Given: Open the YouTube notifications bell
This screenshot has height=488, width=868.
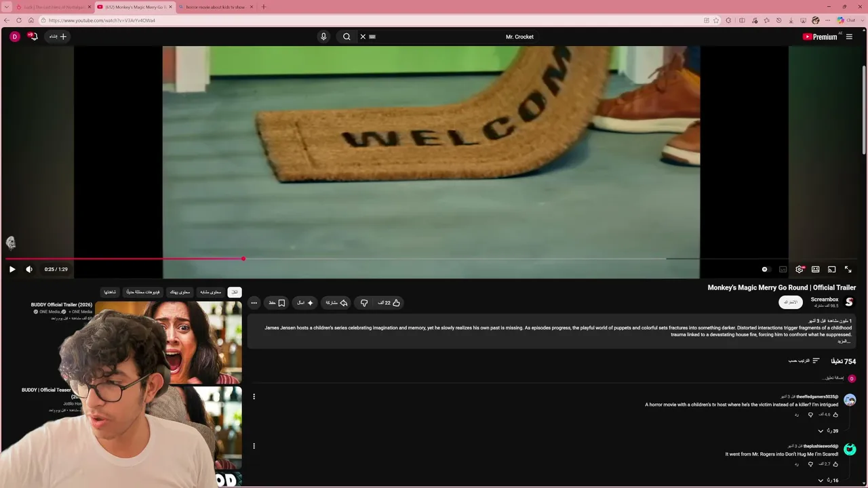Looking at the screenshot, I should (x=33, y=37).
